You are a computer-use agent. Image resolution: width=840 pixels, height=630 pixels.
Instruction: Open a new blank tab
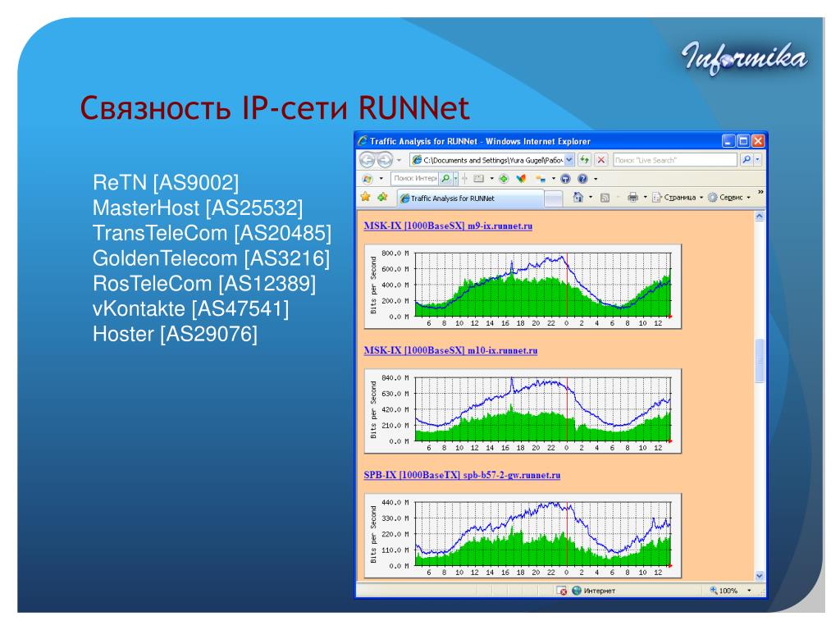click(554, 199)
